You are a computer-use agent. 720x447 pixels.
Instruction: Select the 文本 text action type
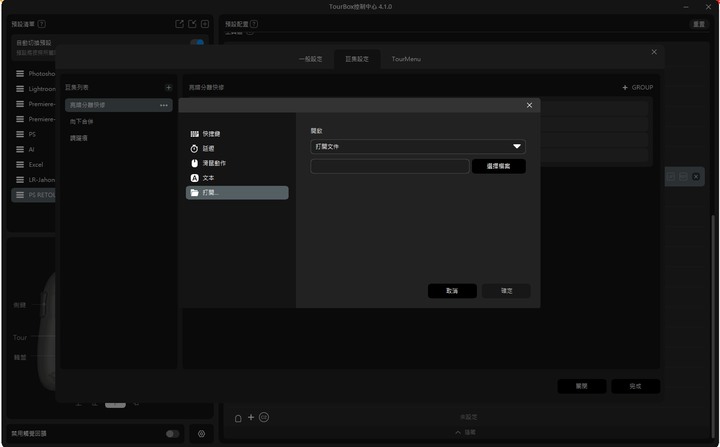click(237, 178)
